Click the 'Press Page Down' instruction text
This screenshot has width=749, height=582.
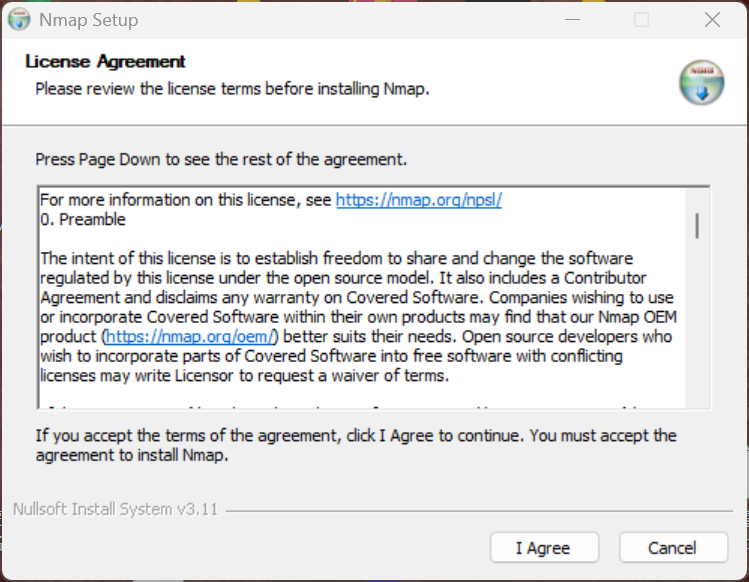[221, 159]
